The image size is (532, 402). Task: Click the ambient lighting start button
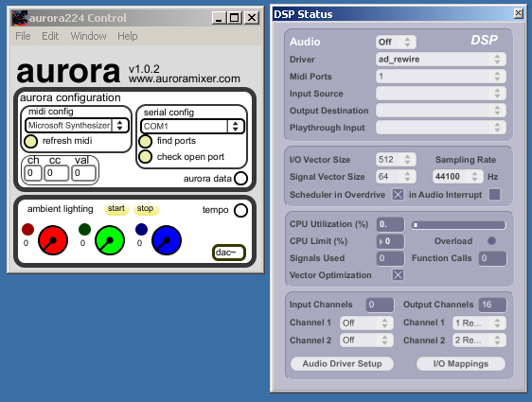click(116, 209)
